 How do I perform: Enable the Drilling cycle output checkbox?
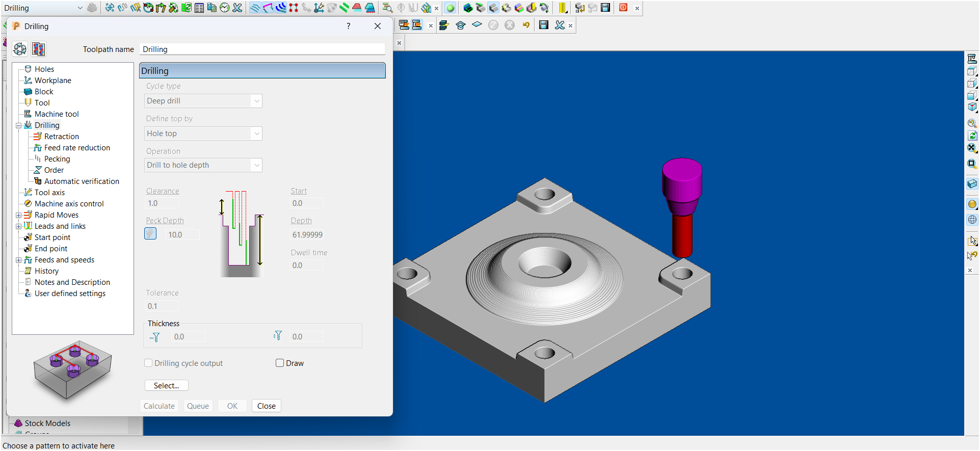tap(148, 363)
